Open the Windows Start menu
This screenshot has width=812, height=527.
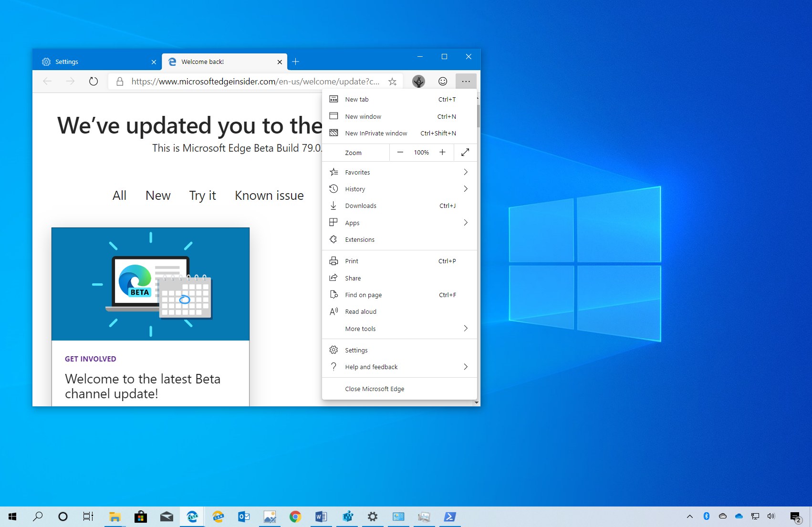(x=13, y=517)
